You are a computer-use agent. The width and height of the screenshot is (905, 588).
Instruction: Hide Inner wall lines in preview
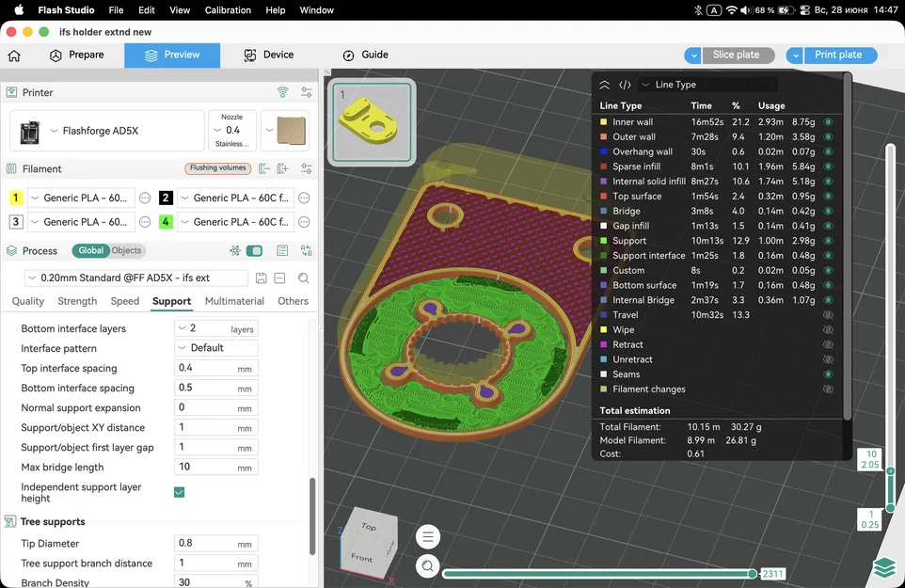pyautogui.click(x=828, y=122)
